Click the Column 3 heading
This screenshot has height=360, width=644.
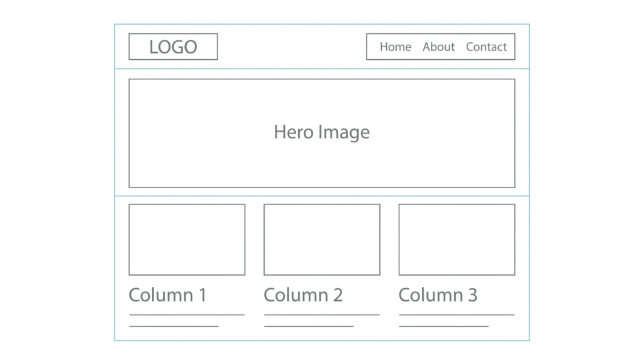click(438, 295)
